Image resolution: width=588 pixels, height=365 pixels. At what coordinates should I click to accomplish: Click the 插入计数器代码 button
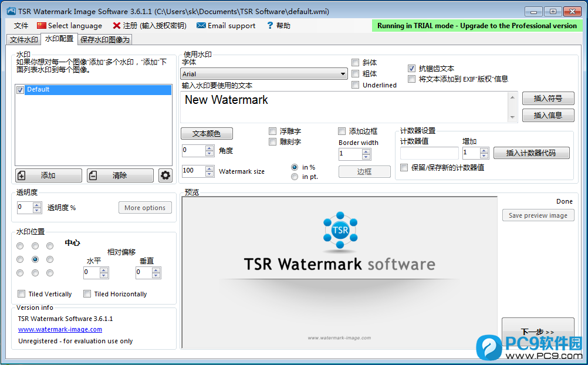(x=532, y=153)
